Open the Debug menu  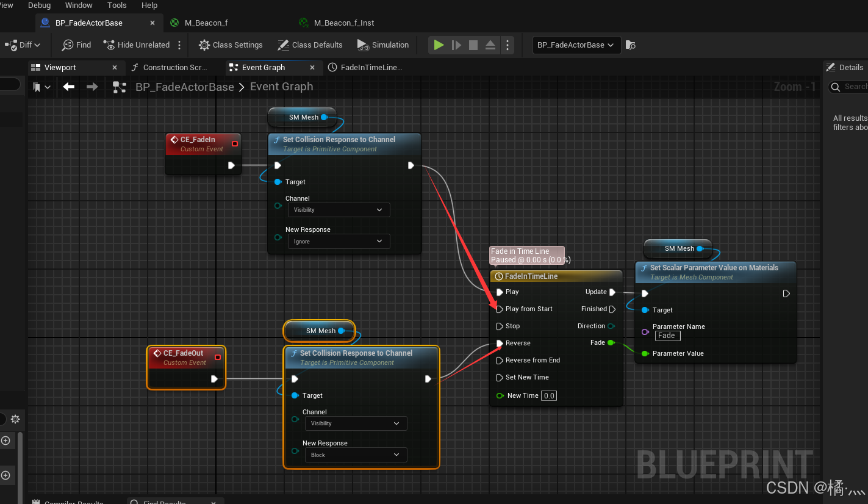click(x=40, y=5)
